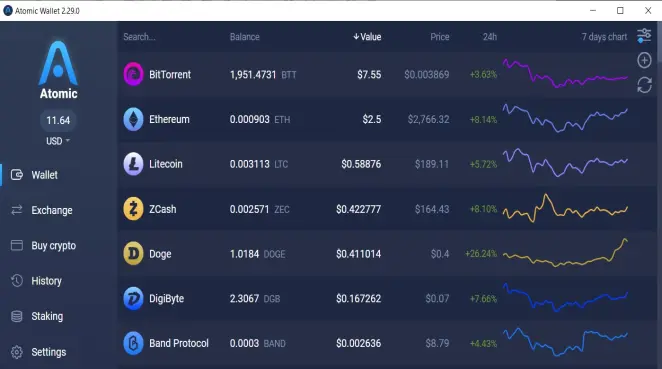This screenshot has height=369, width=662.
Task: Maximize the Atomic Wallet window
Action: tap(620, 11)
